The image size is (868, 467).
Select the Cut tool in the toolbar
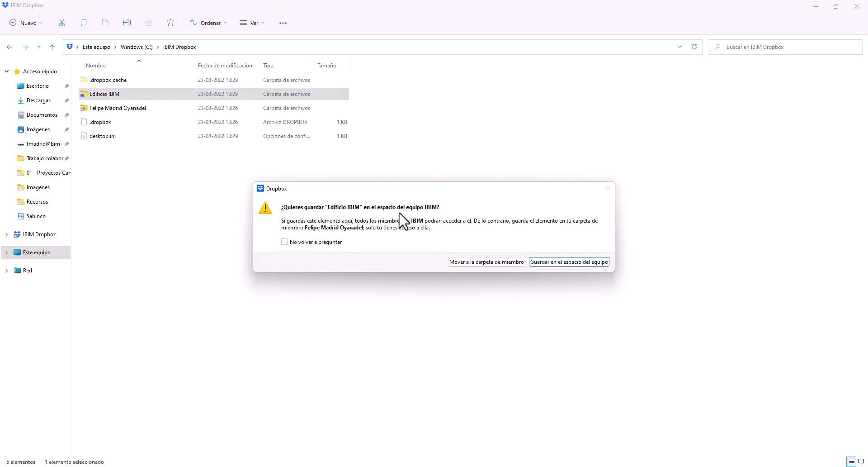tap(62, 23)
